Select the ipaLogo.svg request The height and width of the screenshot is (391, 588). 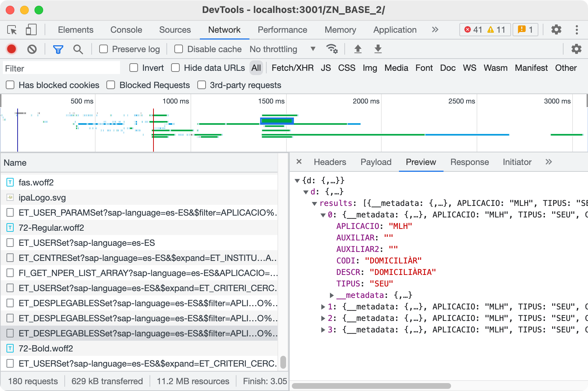(x=42, y=198)
